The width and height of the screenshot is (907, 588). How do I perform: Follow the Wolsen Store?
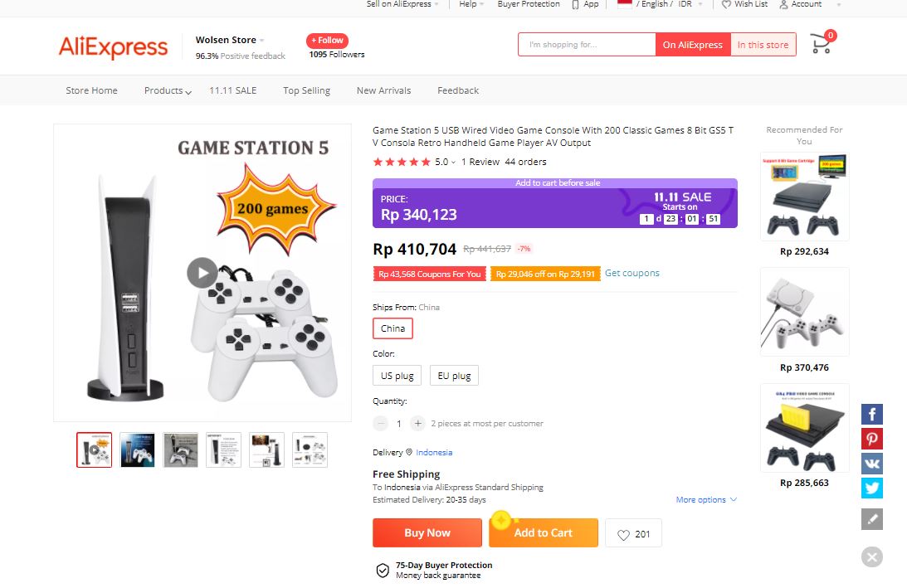(328, 40)
